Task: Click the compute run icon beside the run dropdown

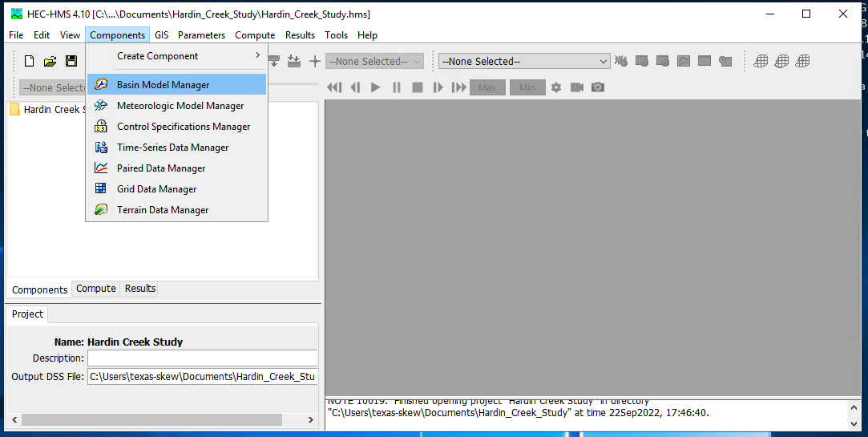Action: coord(621,62)
